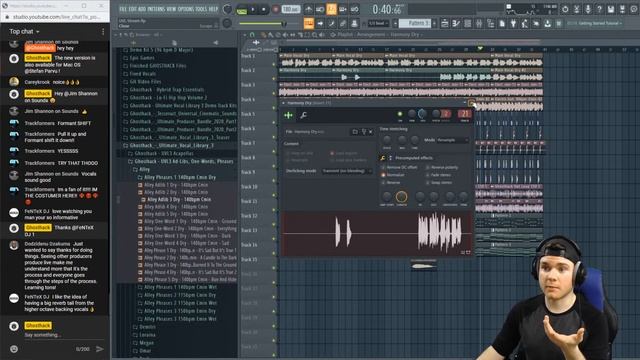
Task: Open the Pattern 3 selector dropdown
Action: (x=414, y=23)
